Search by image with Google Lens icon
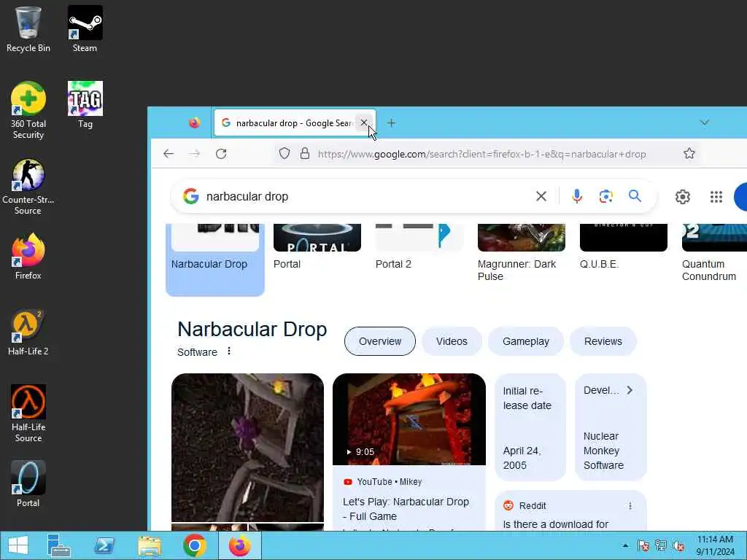 605,196
